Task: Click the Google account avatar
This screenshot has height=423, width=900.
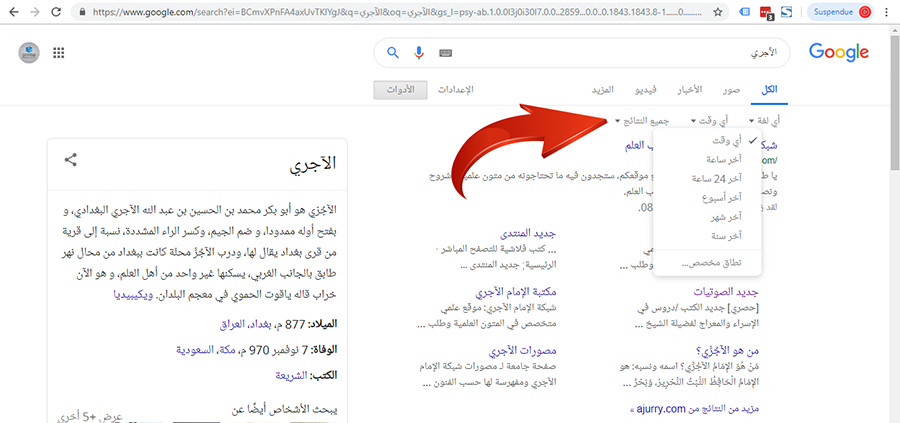Action: point(29,53)
